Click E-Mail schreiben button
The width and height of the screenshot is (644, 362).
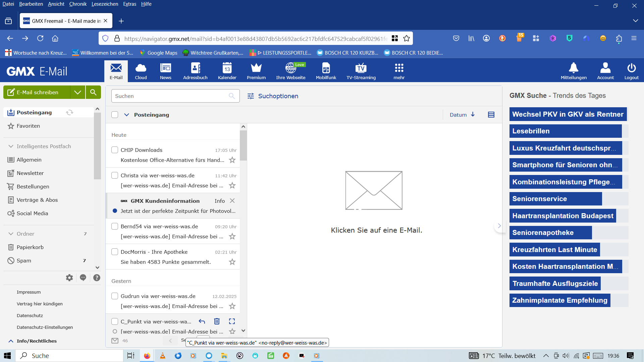[x=37, y=92]
